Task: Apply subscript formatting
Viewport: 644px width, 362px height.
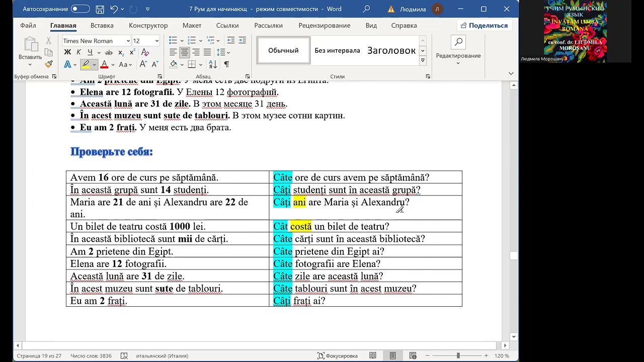Action: click(121, 52)
